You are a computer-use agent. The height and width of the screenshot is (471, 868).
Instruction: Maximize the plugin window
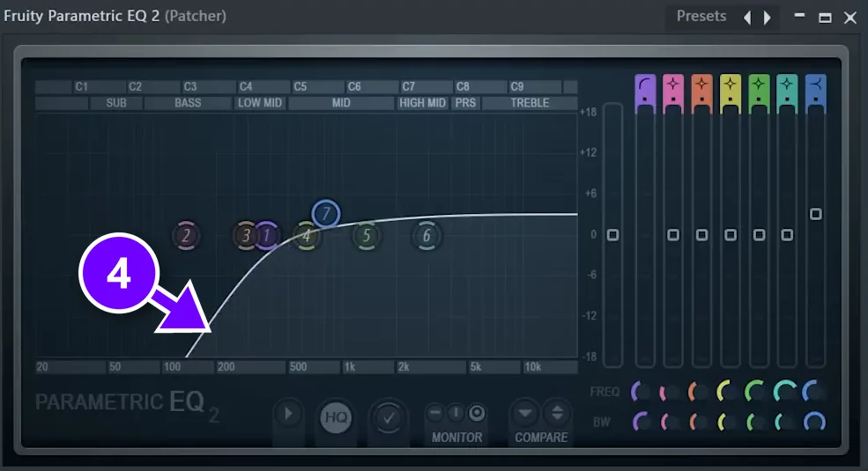tap(825, 18)
